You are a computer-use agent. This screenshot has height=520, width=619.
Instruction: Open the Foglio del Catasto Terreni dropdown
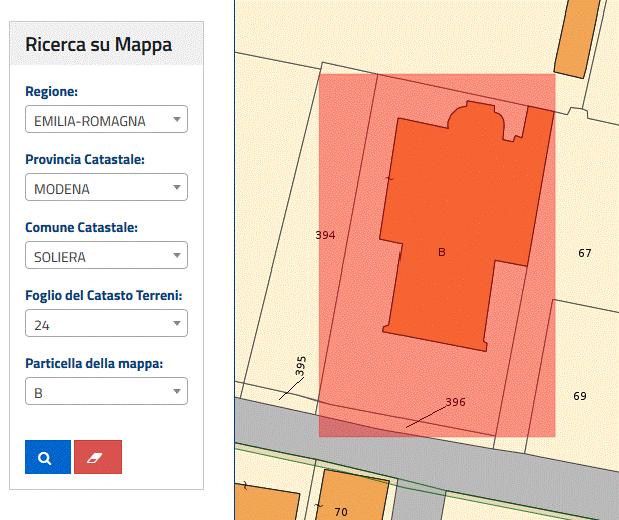pos(106,323)
